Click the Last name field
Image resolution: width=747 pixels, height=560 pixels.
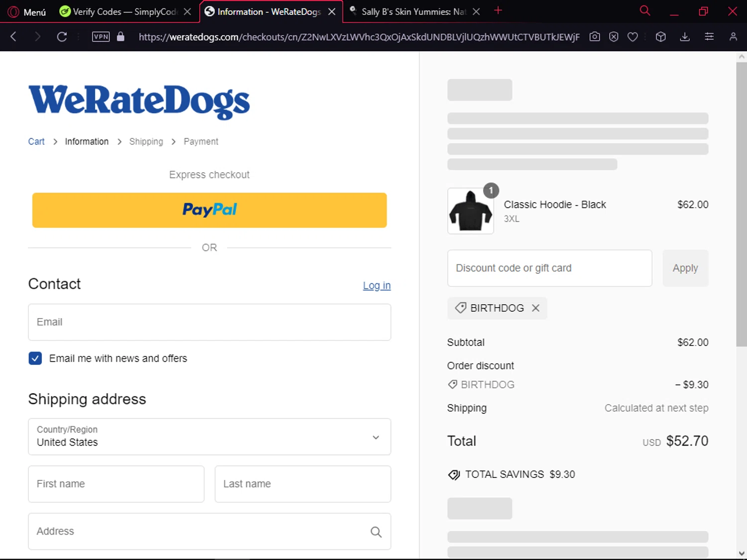click(x=303, y=484)
